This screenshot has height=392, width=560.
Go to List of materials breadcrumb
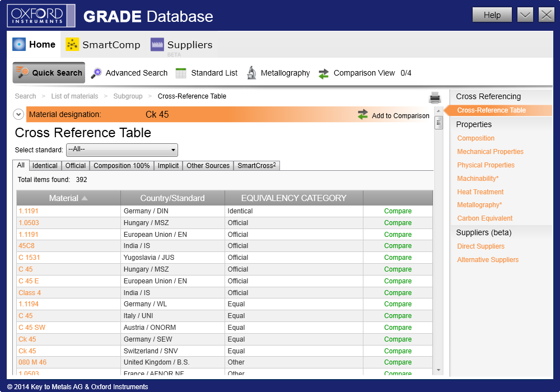pos(74,96)
